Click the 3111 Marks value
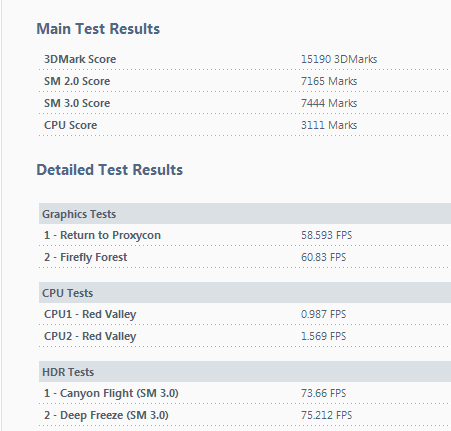Image resolution: width=451 pixels, height=431 pixels. (x=329, y=125)
